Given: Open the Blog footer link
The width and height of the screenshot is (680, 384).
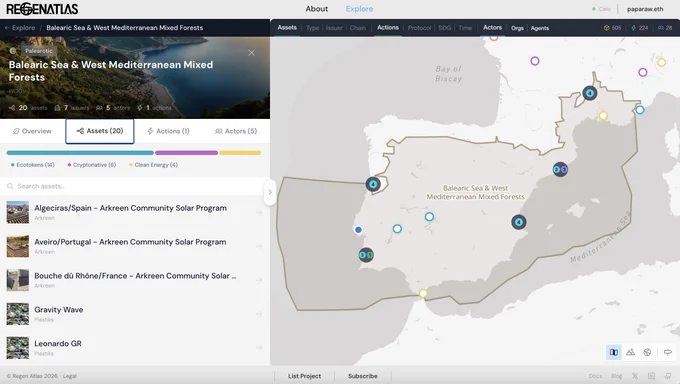Looking at the screenshot, I should pos(616,376).
